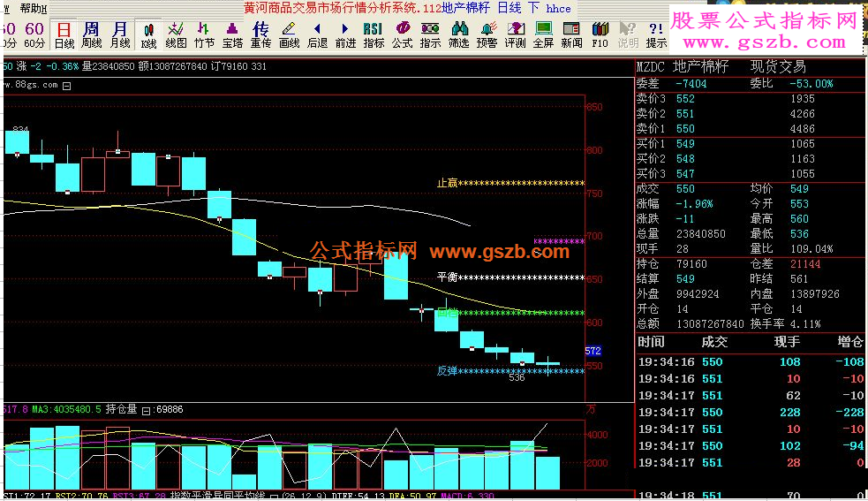Select monthly line (月线) period
This screenshot has width=868, height=501.
119,34
